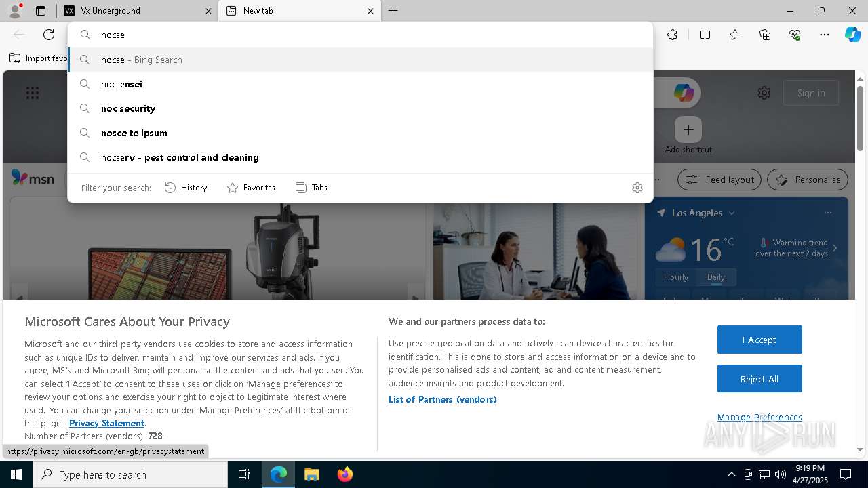
Task: Close the New tab tab
Action: (370, 11)
